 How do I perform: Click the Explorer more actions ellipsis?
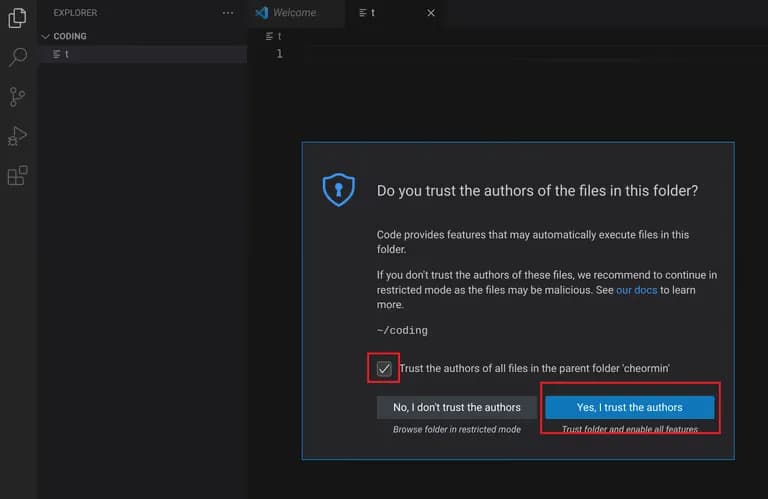coord(228,13)
